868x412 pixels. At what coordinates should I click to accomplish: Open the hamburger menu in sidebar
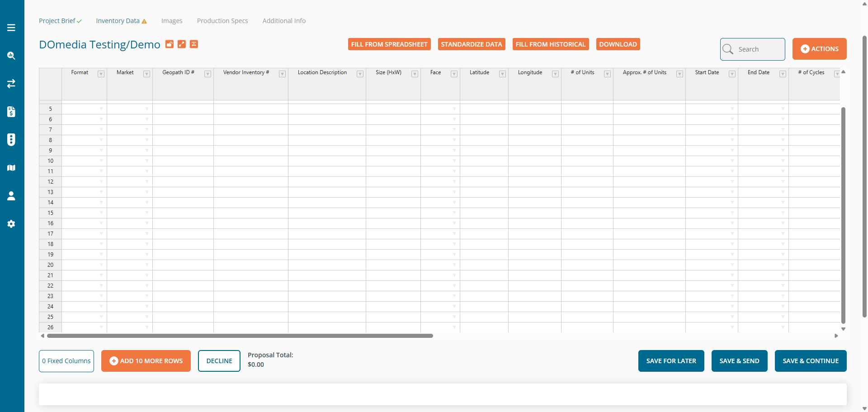(11, 28)
